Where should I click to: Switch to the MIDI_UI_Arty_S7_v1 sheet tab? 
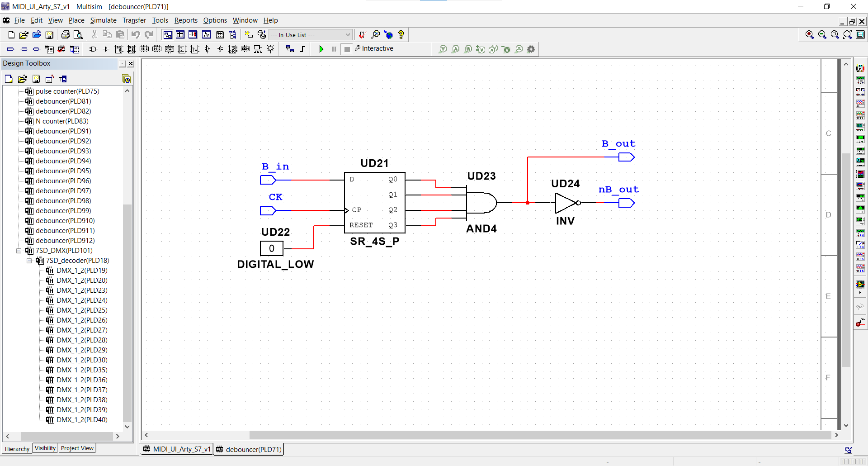coord(177,449)
